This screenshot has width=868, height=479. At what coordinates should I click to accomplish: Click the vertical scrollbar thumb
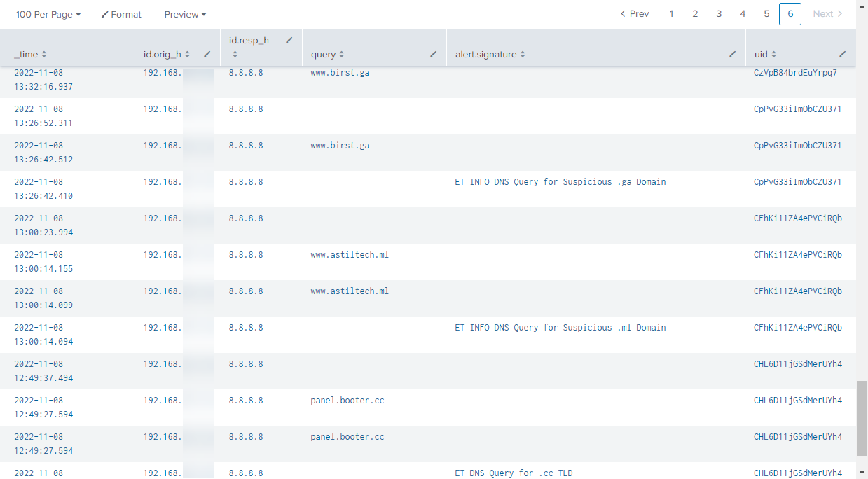point(862,417)
